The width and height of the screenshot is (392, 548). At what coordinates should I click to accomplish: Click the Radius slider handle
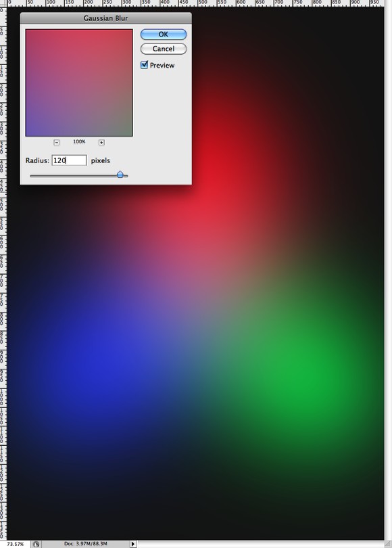point(120,175)
